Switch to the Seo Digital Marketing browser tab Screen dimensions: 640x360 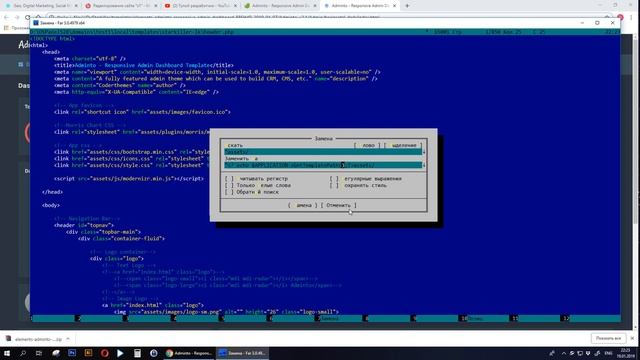pos(41,6)
